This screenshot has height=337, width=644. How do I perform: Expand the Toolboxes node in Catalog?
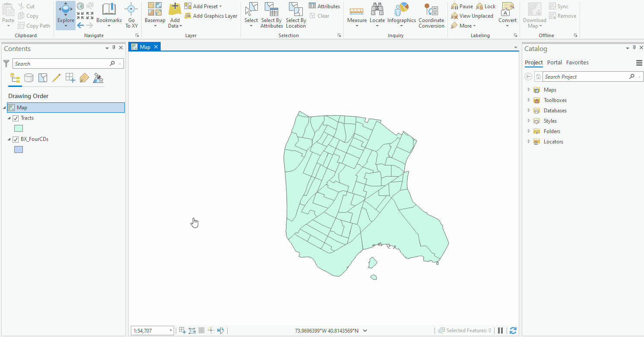coord(529,100)
